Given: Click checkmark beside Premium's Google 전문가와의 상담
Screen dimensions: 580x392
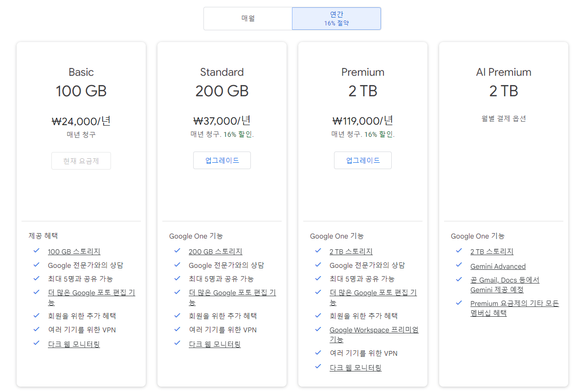Looking at the screenshot, I should pos(318,264).
